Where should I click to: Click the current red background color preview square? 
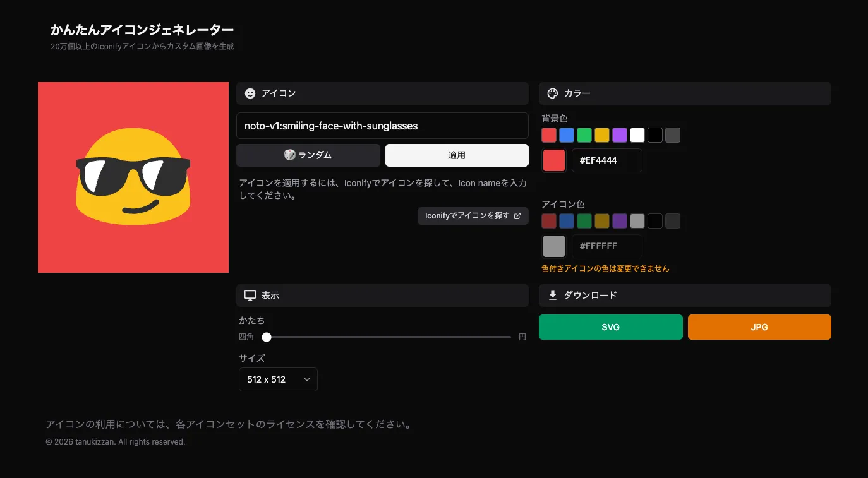[553, 160]
